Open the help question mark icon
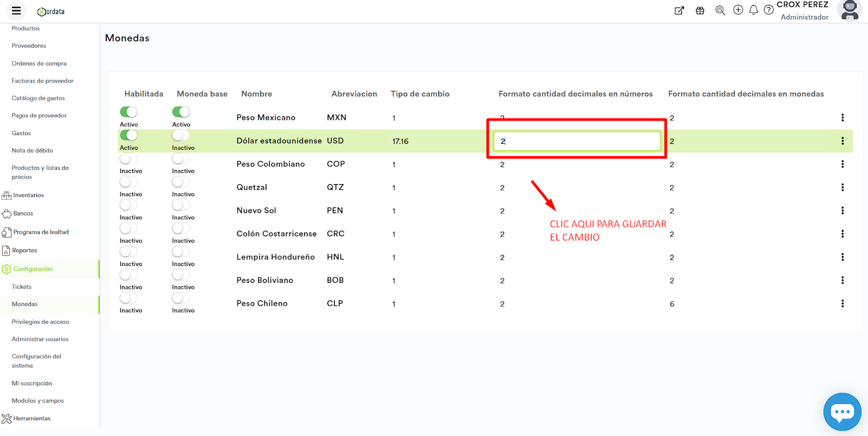Image resolution: width=868 pixels, height=436 pixels. (769, 10)
